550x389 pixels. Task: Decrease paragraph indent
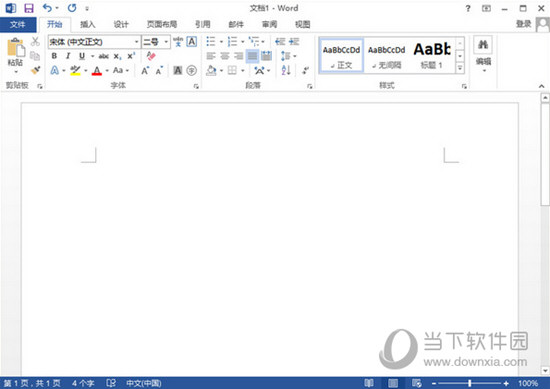pyautogui.click(x=280, y=42)
